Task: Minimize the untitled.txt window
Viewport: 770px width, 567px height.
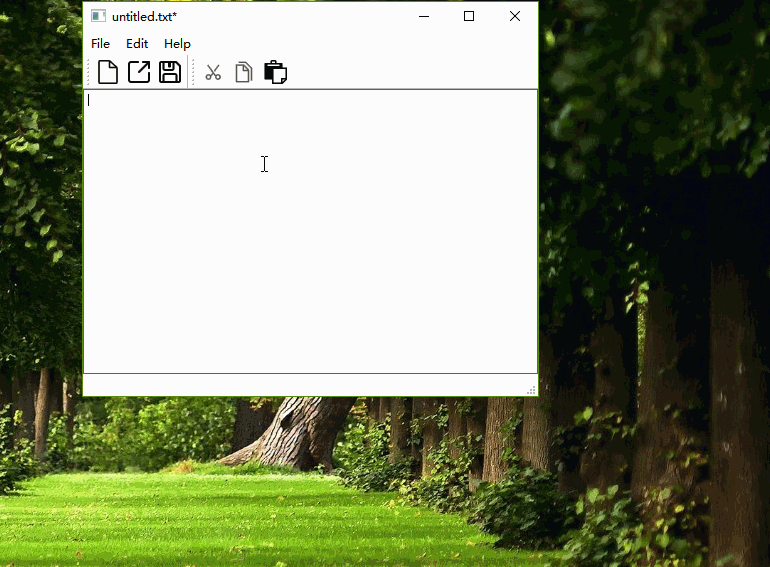Action: (x=424, y=16)
